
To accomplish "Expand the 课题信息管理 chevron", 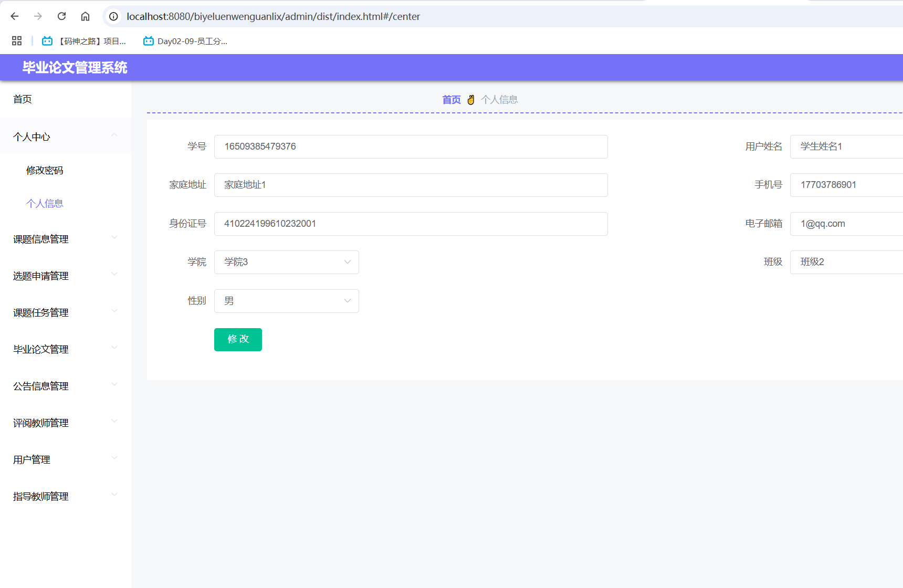I will pyautogui.click(x=114, y=238).
